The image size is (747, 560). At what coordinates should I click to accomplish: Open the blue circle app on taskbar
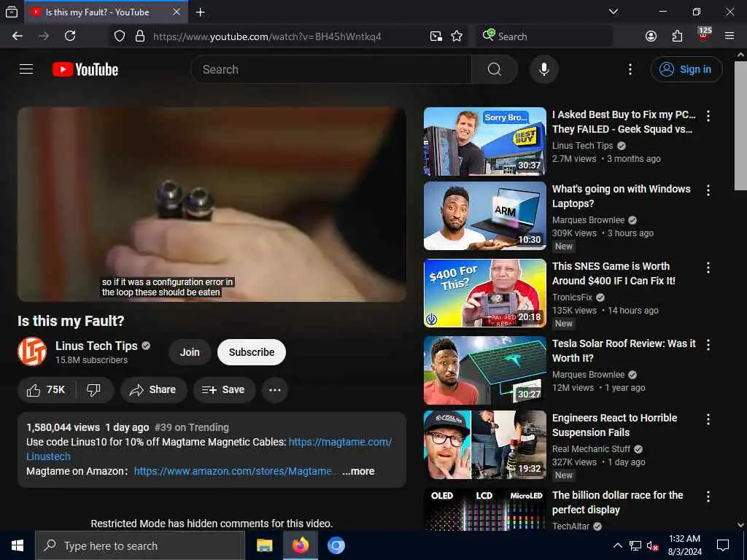click(x=336, y=545)
